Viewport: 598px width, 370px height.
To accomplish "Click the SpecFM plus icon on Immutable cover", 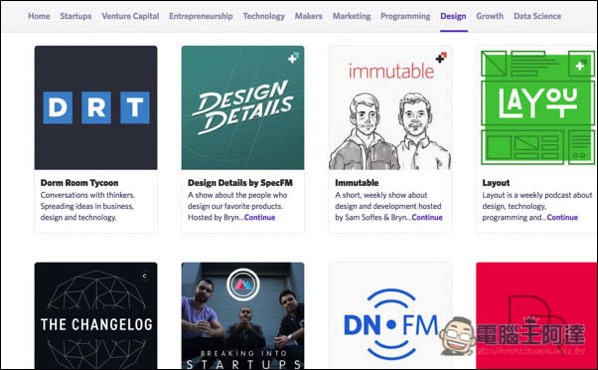I will [441, 58].
